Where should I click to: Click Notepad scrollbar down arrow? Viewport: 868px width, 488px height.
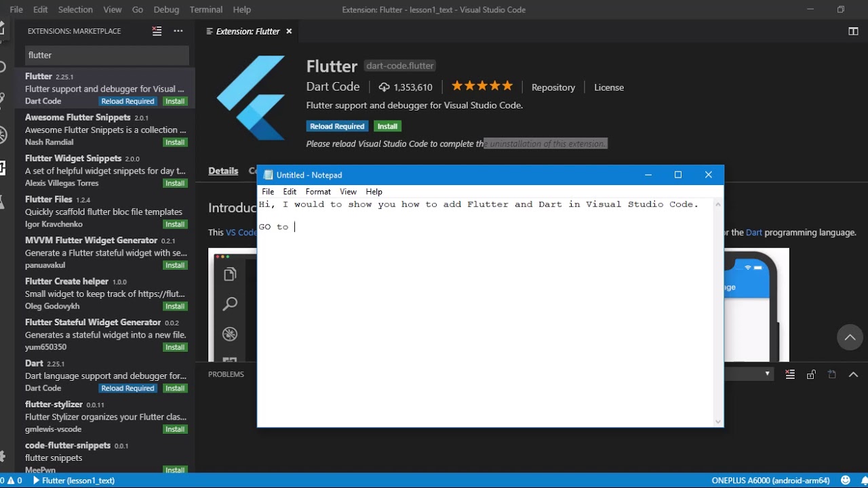[x=718, y=422]
